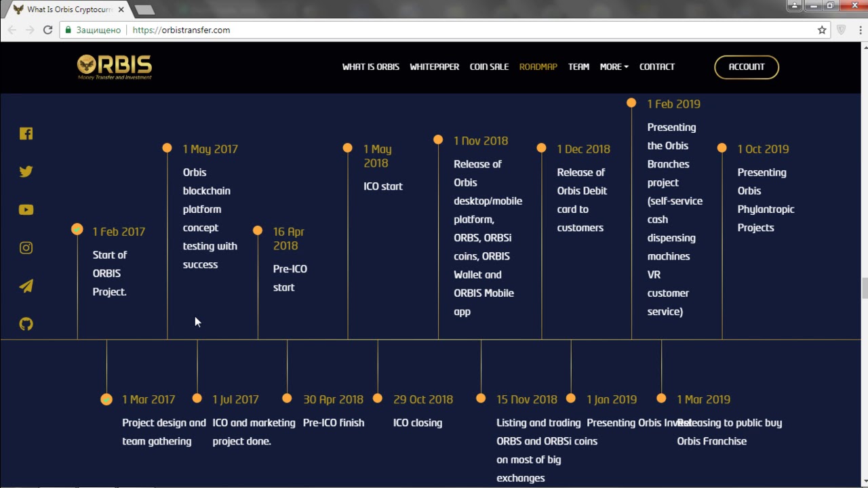Open the Orbis Instagram icon

(26, 248)
